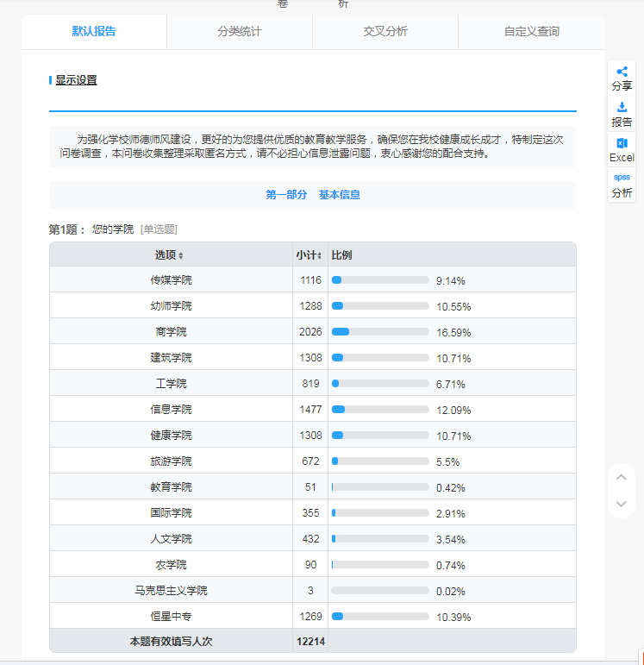Image resolution: width=644 pixels, height=665 pixels.
Task: Click the 比例 column header
Action: tap(342, 255)
